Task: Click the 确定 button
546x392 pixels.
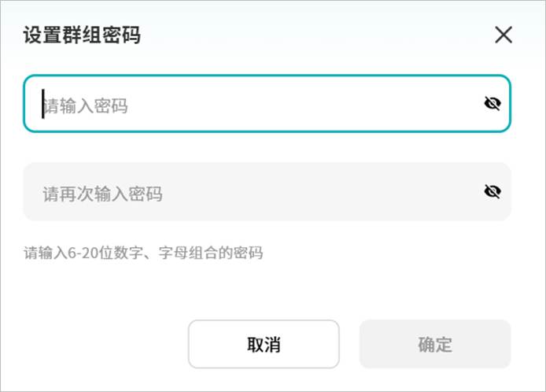Action: (x=435, y=344)
